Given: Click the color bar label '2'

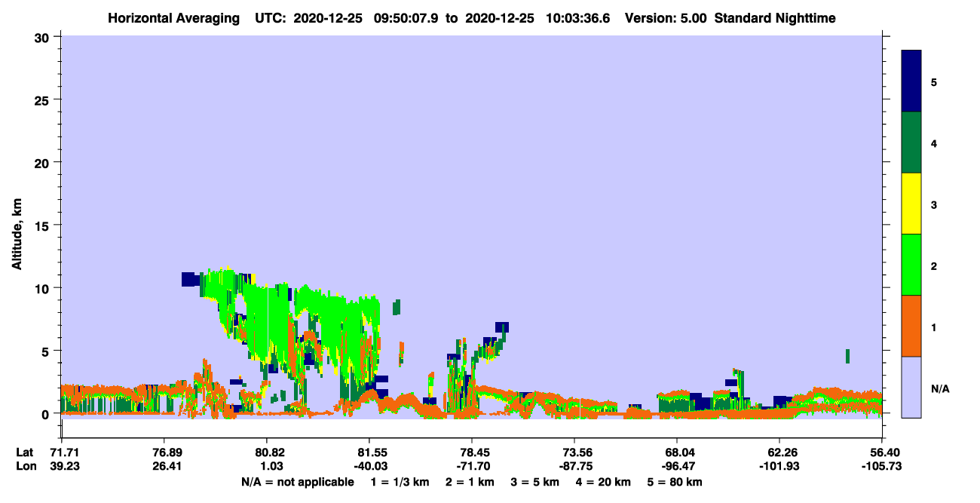Looking at the screenshot, I should [x=934, y=265].
